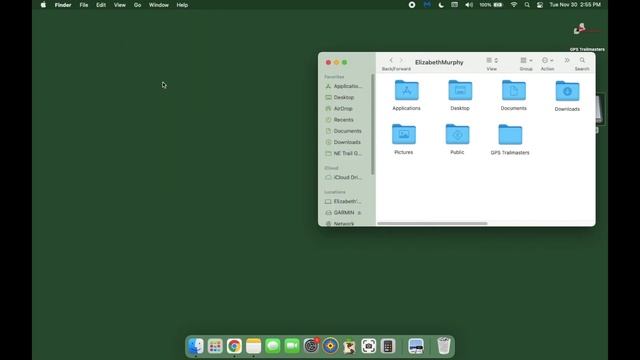
Task: Open FaceTime from the Dock
Action: coord(292,346)
